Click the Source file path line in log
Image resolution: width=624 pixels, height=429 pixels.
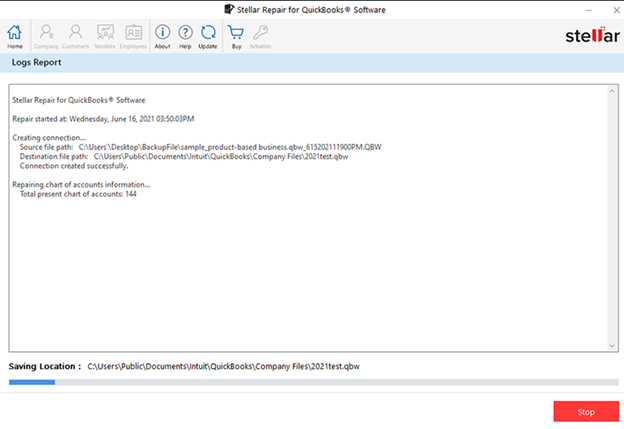(200, 146)
